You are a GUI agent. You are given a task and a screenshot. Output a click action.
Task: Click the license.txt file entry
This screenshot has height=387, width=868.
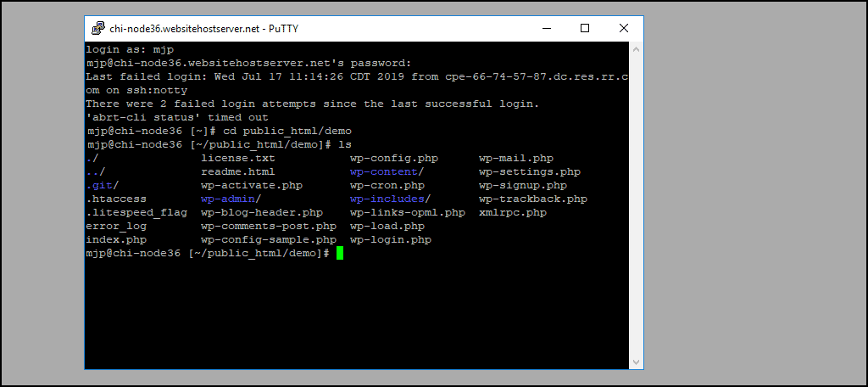(x=238, y=159)
